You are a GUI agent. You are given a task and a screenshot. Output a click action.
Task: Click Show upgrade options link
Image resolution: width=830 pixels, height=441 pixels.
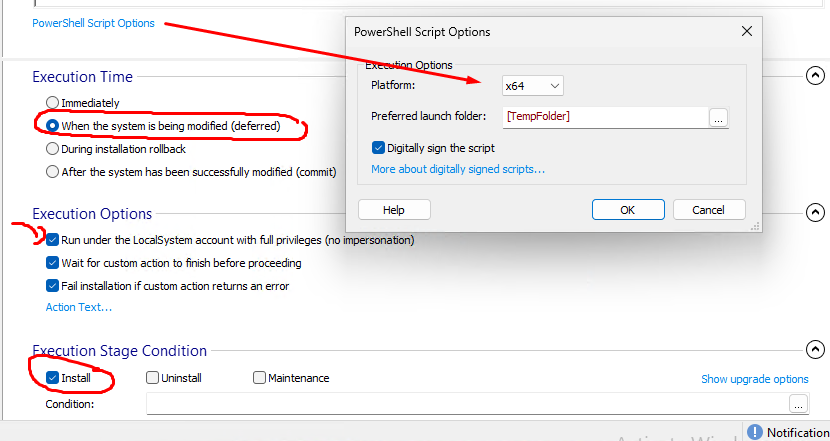(755, 379)
